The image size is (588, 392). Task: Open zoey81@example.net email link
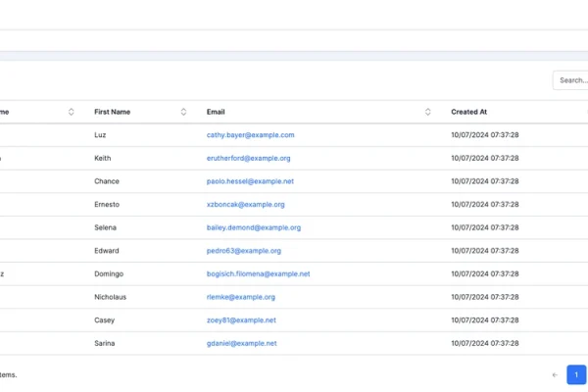[x=241, y=320]
